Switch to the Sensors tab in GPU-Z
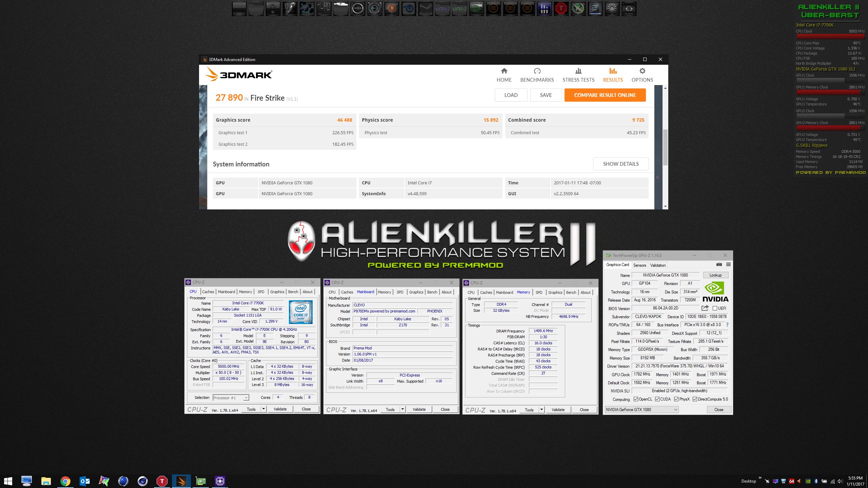This screenshot has height=488, width=868. 639,265
